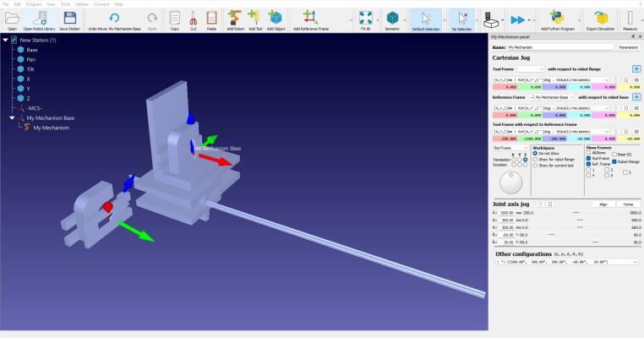Click first joint value field 1500.00
The image size is (644, 338).
point(506,213)
